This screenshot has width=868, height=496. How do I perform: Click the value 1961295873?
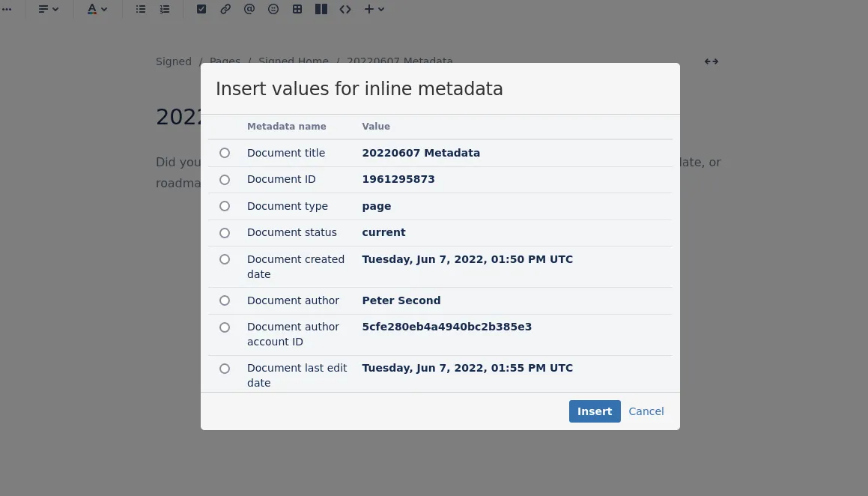tap(398, 179)
